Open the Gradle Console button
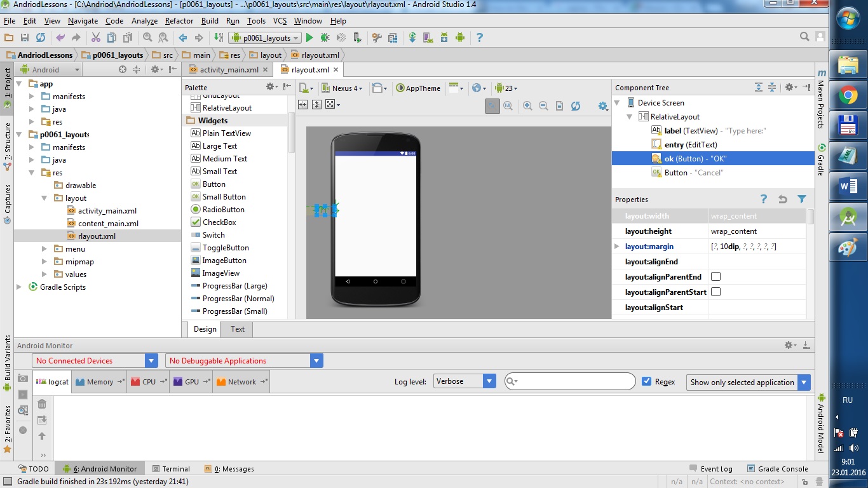Screen dimensions: 868x488 [x=778, y=469]
